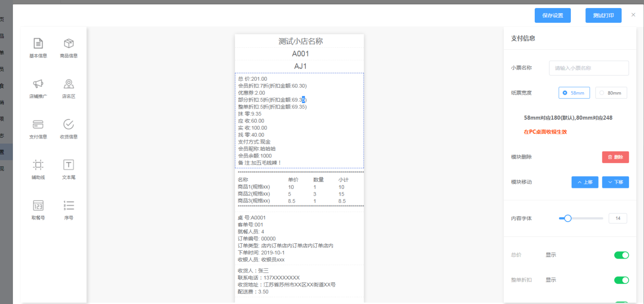Click 订单类型 line in receipt
Viewport: 644px width, 304px height.
(285, 246)
